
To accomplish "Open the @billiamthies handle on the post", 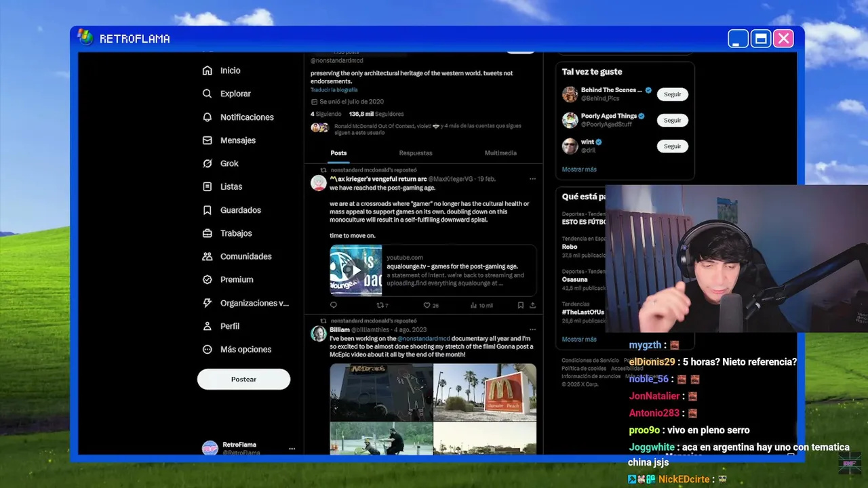I will coord(370,330).
